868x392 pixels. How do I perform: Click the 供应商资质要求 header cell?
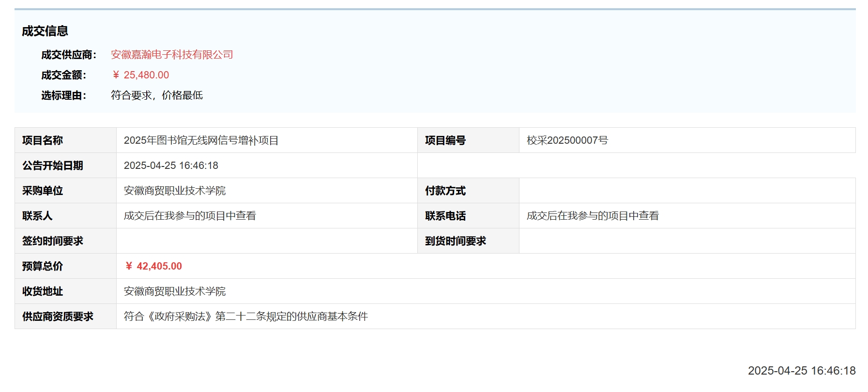click(x=58, y=317)
